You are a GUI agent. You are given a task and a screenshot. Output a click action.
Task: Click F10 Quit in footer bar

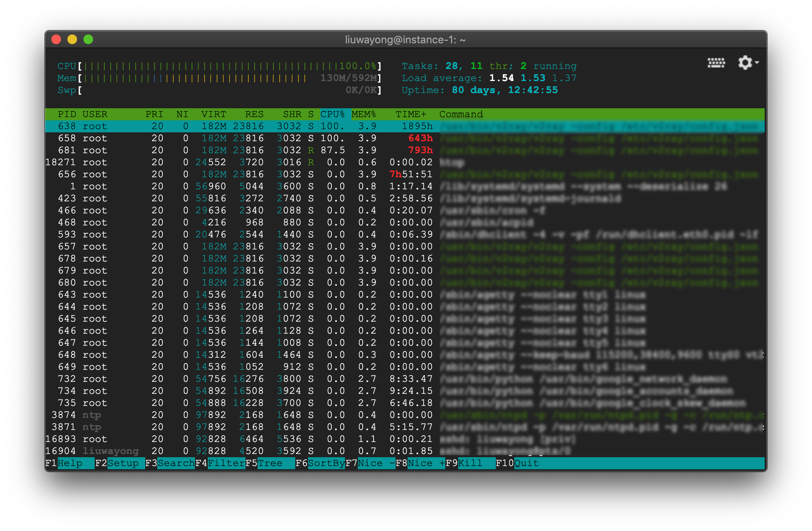click(518, 463)
